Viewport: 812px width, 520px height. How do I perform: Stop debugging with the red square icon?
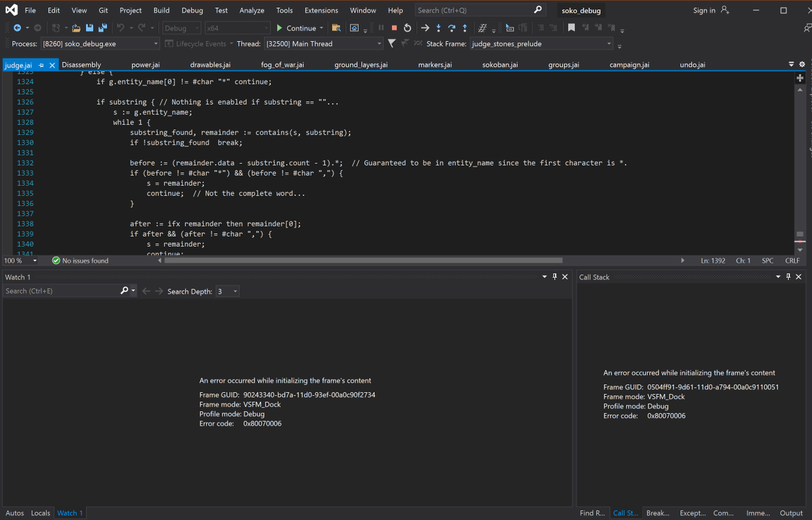click(394, 28)
